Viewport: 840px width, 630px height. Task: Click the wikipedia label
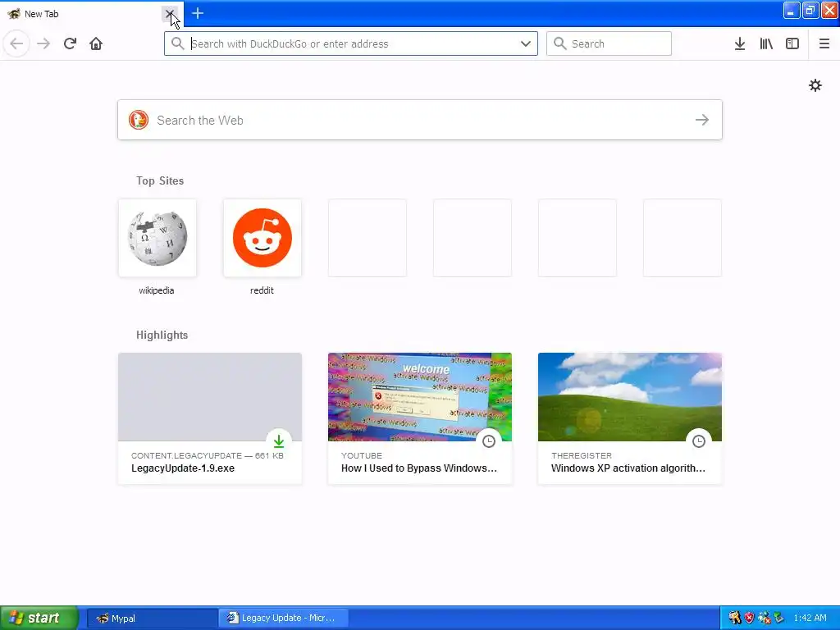pos(157,290)
